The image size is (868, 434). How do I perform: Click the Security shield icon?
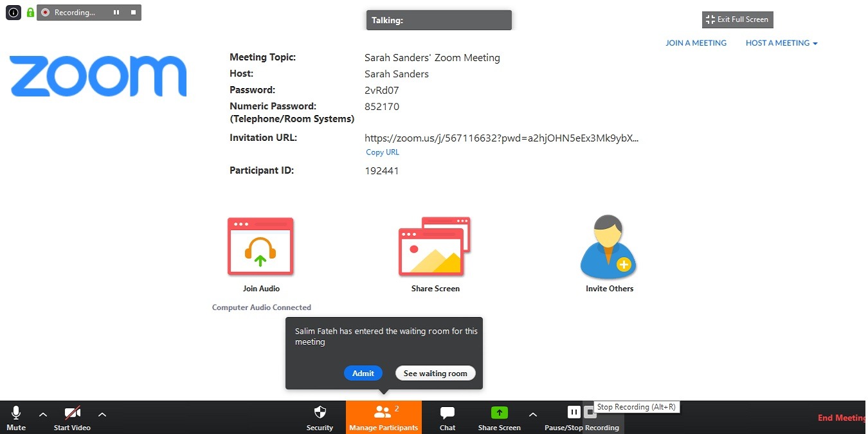tap(320, 413)
